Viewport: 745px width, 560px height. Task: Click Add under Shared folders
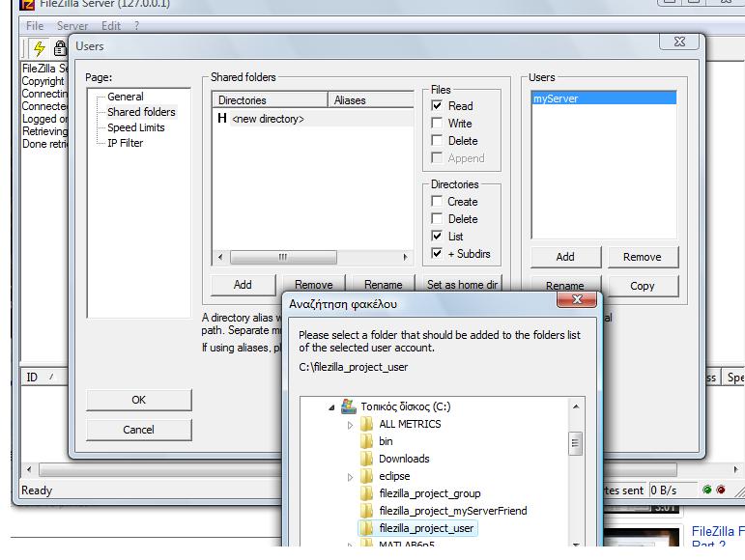coord(243,284)
